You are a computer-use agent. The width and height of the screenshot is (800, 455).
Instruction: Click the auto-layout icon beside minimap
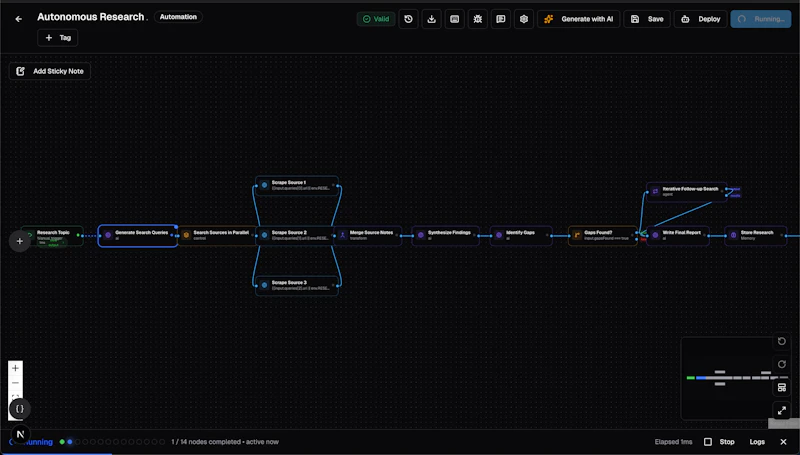[x=782, y=388]
